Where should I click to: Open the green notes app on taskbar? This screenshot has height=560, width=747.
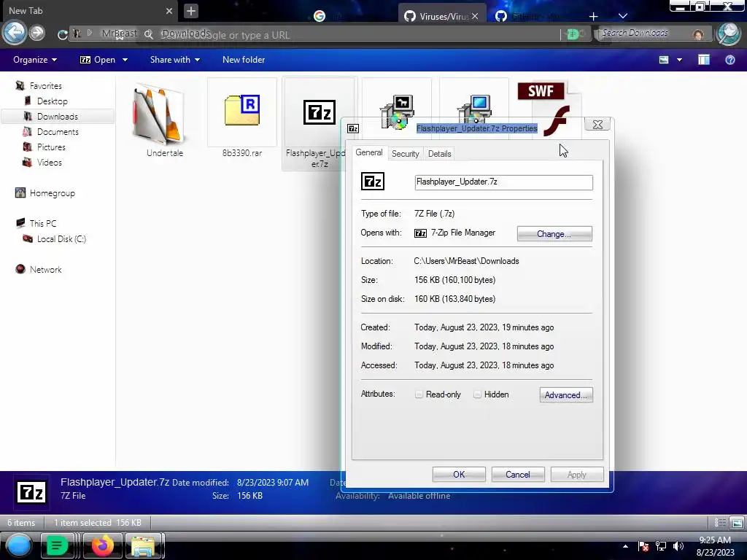(x=57, y=545)
